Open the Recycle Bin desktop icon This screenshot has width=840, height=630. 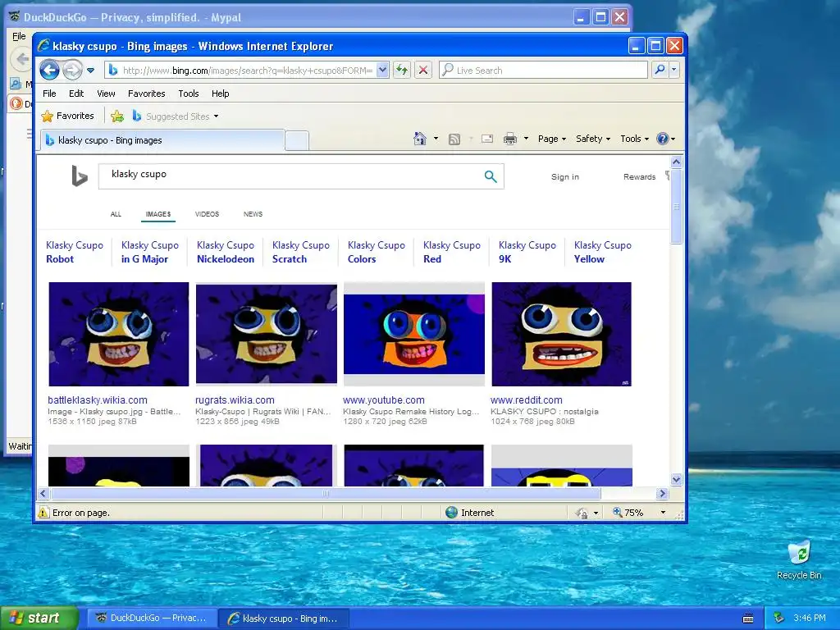pyautogui.click(x=799, y=560)
